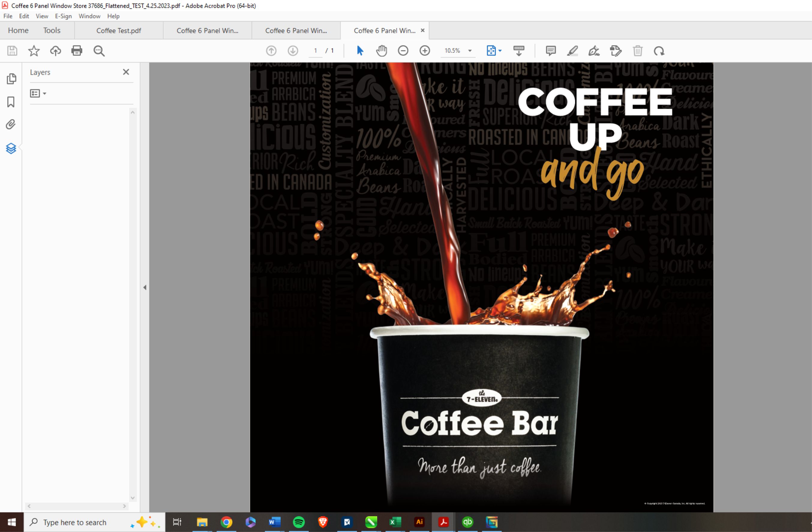Save the file with the floppy icon
Viewport: 812px width, 532px height.
point(12,51)
